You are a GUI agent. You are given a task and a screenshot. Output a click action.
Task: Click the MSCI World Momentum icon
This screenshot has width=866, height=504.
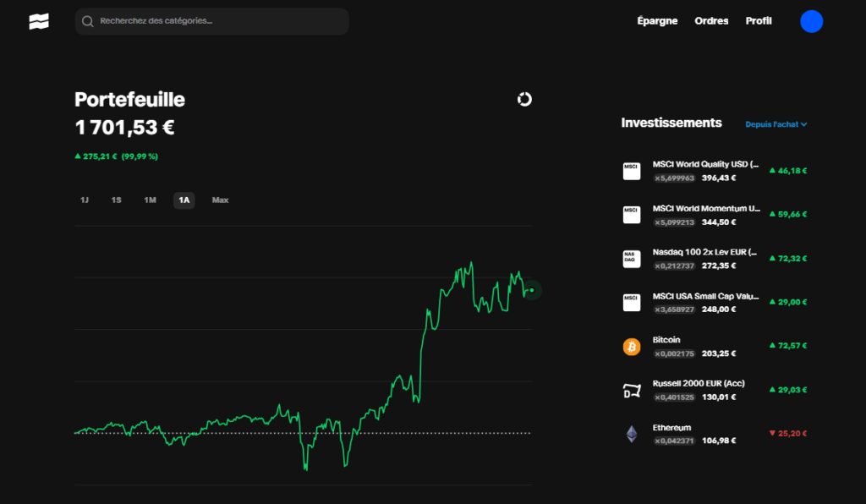(x=631, y=214)
